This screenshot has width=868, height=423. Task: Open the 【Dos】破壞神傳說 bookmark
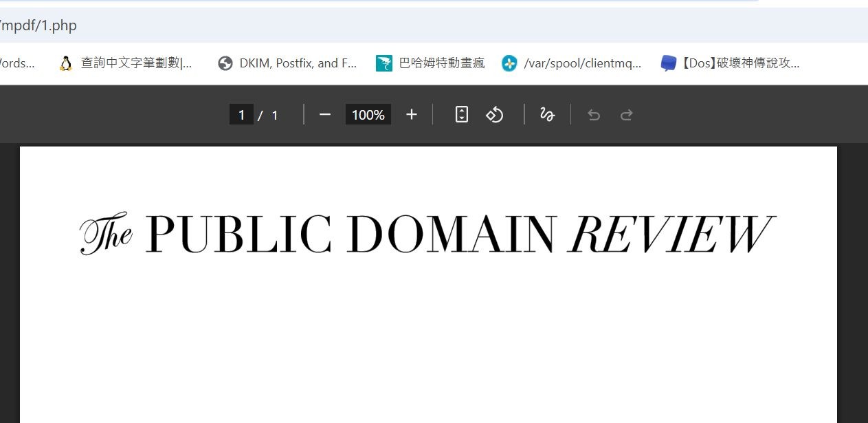click(731, 63)
